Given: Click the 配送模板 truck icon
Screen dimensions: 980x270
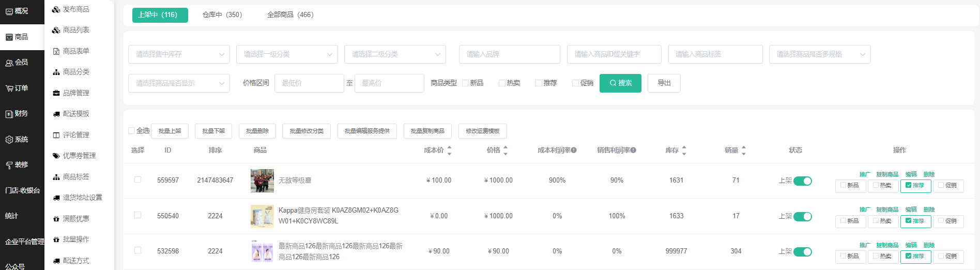Looking at the screenshot, I should [56, 114].
